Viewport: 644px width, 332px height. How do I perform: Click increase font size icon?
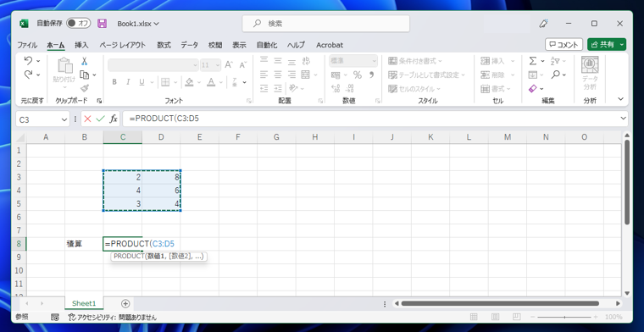(229, 65)
